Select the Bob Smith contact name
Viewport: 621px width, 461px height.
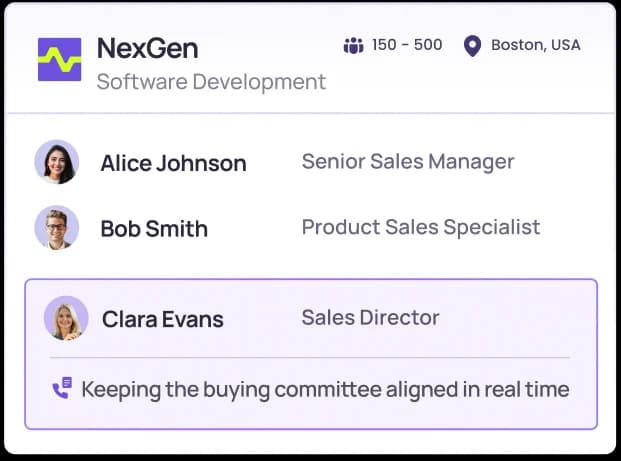click(154, 228)
